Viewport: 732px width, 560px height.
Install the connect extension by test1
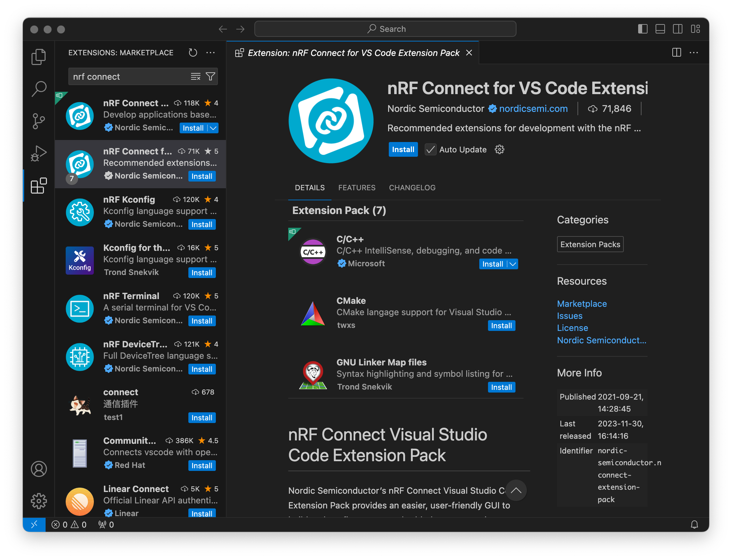pos(202,418)
